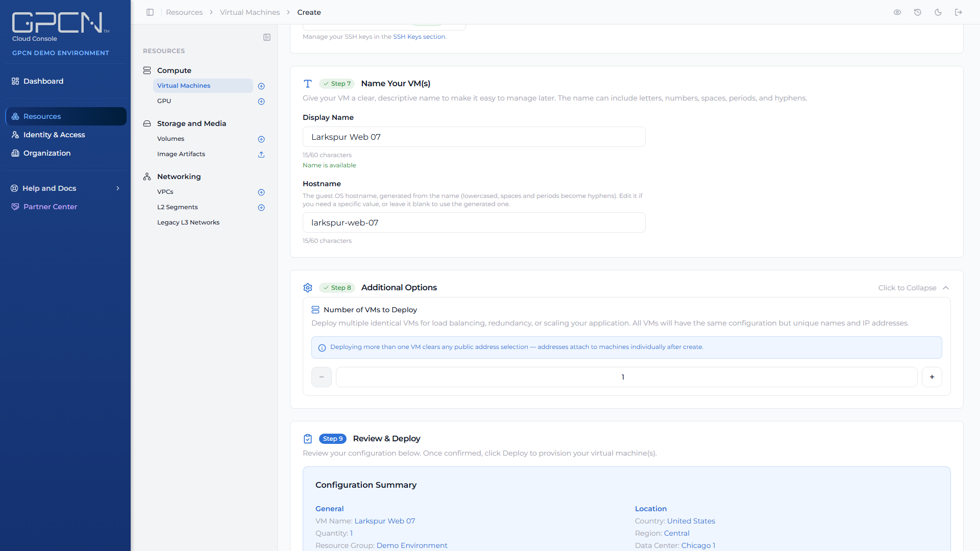Image resolution: width=980 pixels, height=551 pixels.
Task: Click the info icon in deployment notice
Action: pyautogui.click(x=322, y=348)
